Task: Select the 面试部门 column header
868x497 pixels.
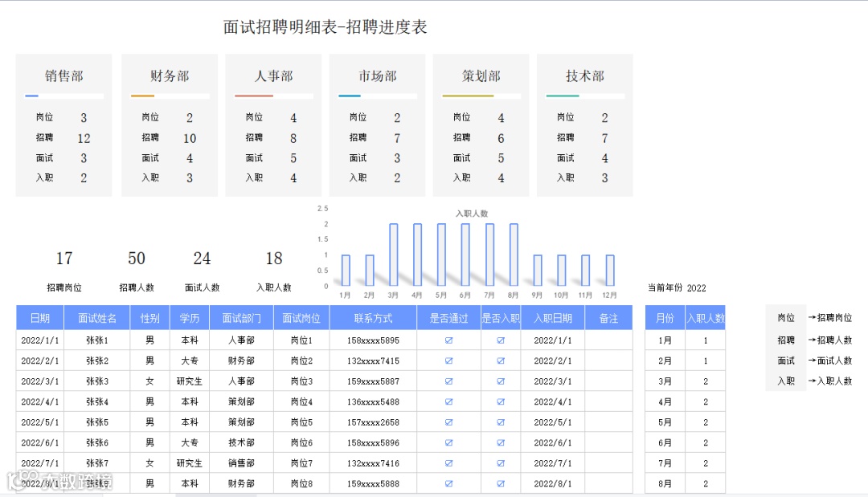Action: click(x=241, y=318)
